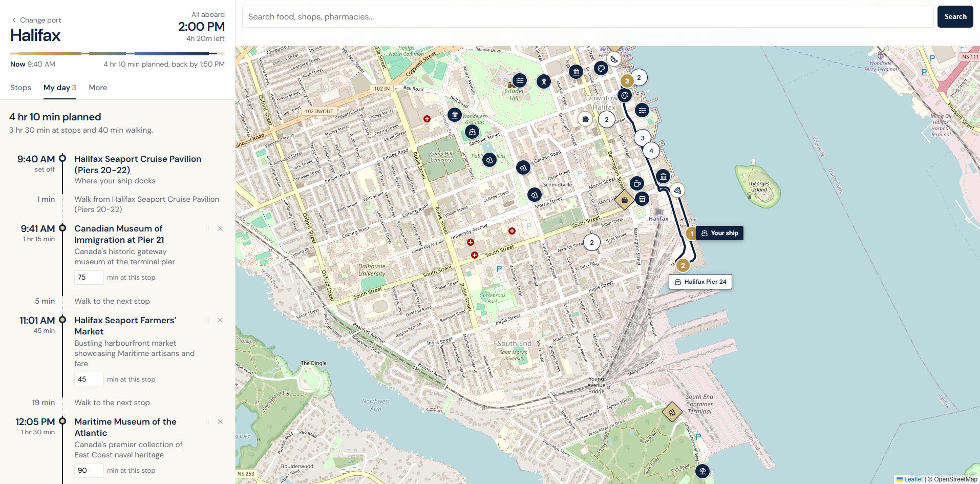Click the Your ship label on the map
The width and height of the screenshot is (980, 484).
click(x=719, y=233)
